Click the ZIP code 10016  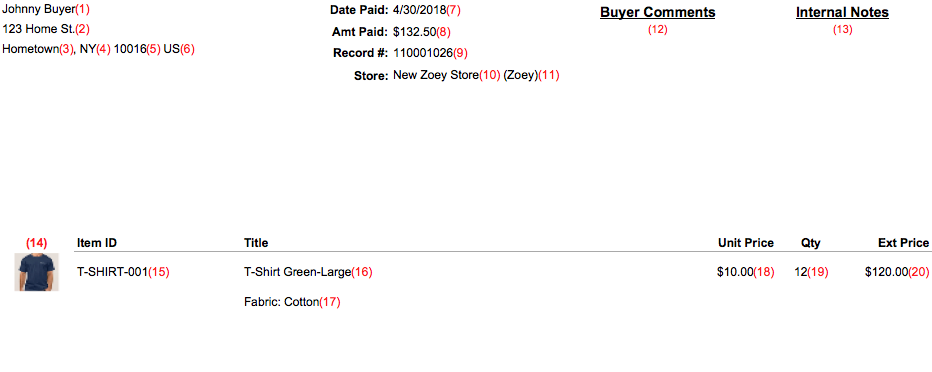pos(130,49)
